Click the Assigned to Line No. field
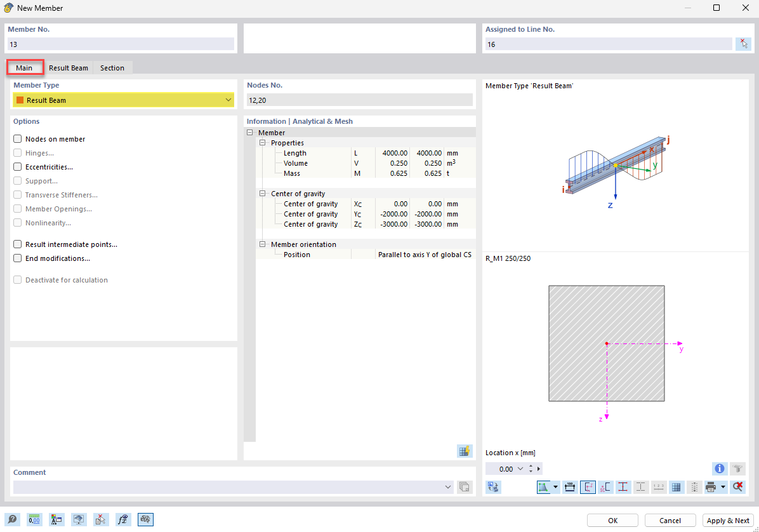Viewport: 759px width, 532px height. point(609,44)
